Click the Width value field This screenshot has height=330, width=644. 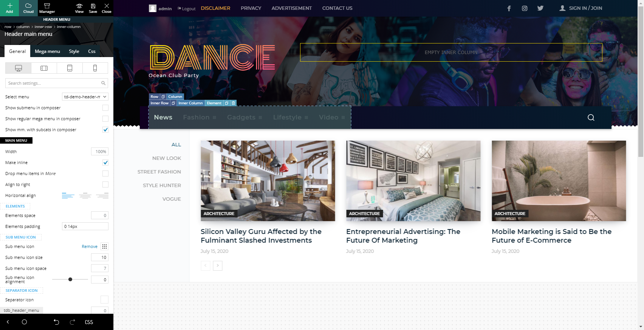[x=100, y=152]
